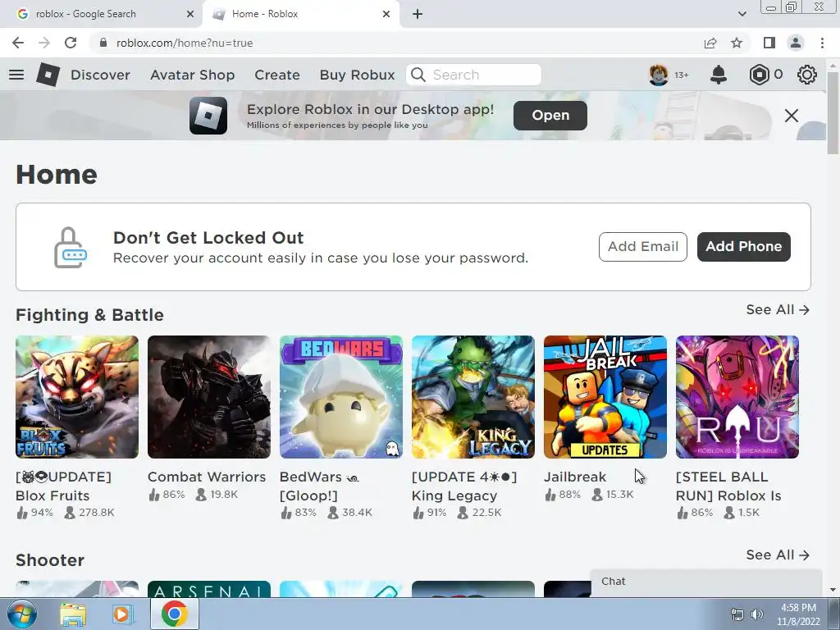Go back in browser history
840x630 pixels.
[x=18, y=43]
